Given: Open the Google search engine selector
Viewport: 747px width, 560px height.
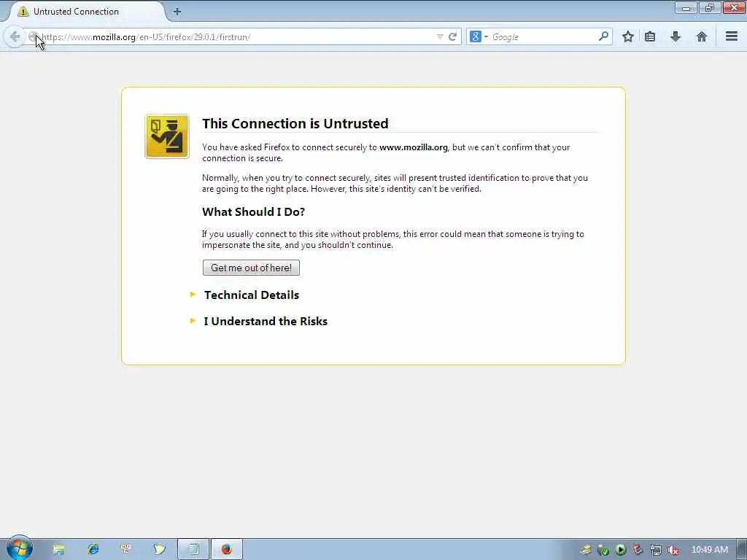Looking at the screenshot, I should (x=479, y=36).
